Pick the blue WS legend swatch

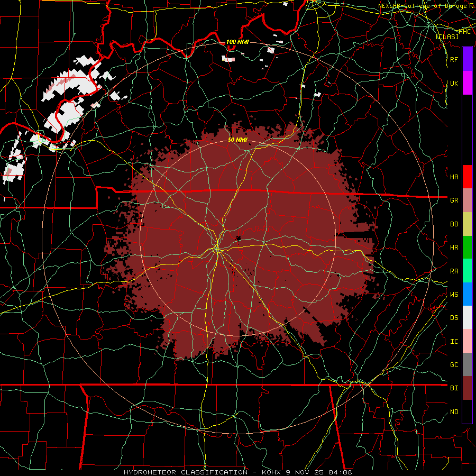(467, 294)
